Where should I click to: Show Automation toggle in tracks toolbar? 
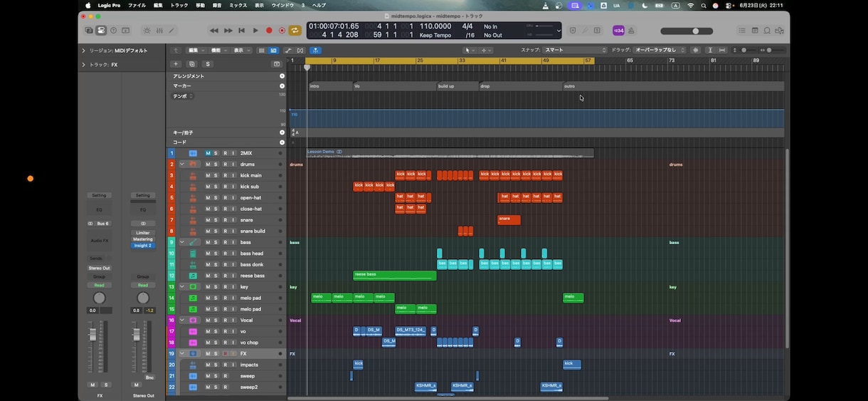tap(288, 51)
